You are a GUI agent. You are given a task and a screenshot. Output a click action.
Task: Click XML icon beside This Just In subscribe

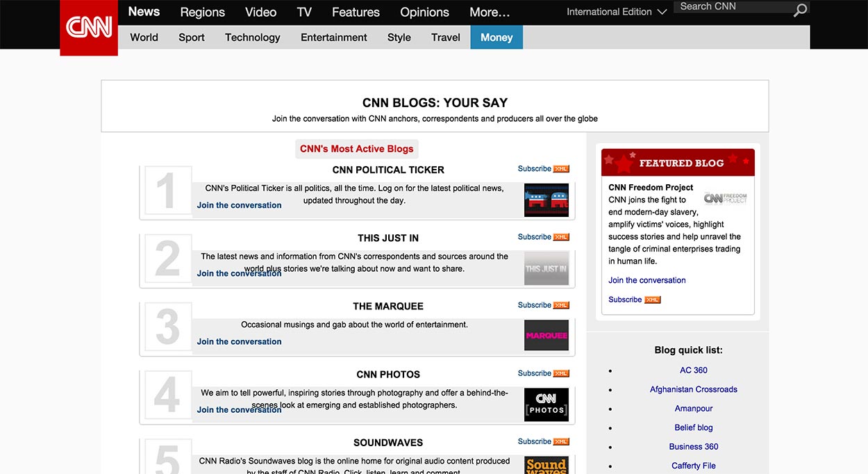[x=561, y=237]
